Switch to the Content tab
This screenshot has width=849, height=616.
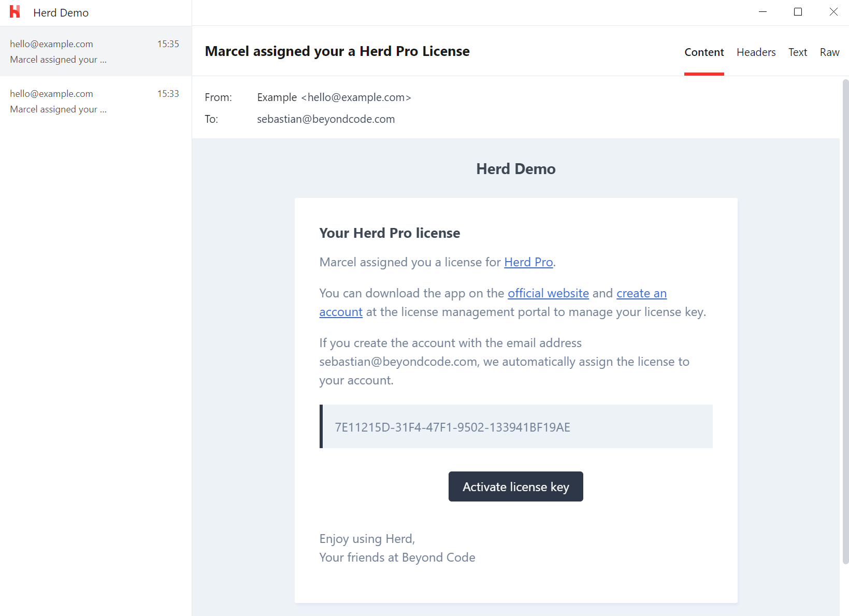[x=704, y=52]
